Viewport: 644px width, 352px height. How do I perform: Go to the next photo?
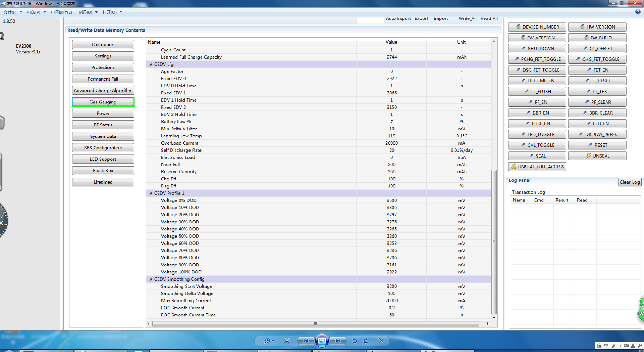pyautogui.click(x=338, y=341)
